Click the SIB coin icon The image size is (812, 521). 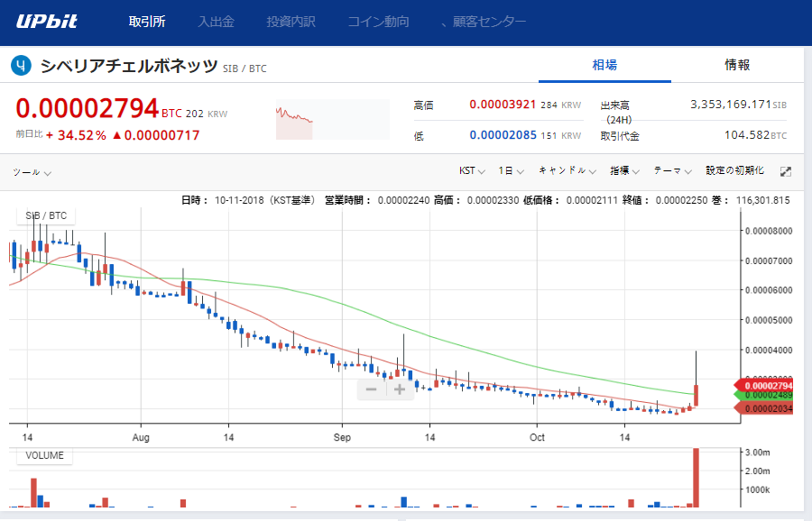point(21,65)
